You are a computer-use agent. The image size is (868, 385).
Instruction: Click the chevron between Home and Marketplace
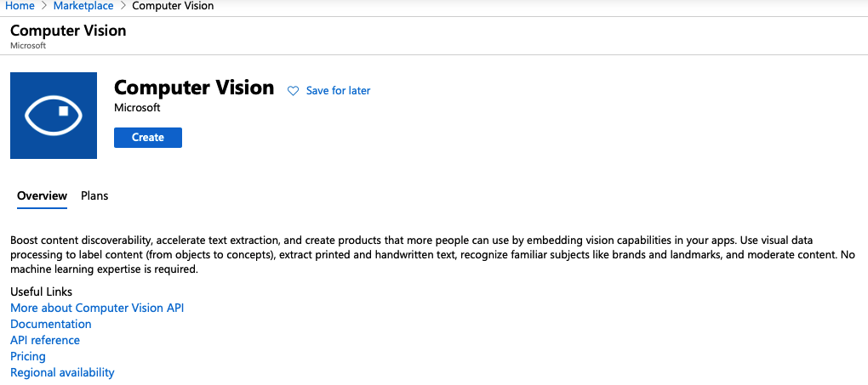click(x=44, y=6)
